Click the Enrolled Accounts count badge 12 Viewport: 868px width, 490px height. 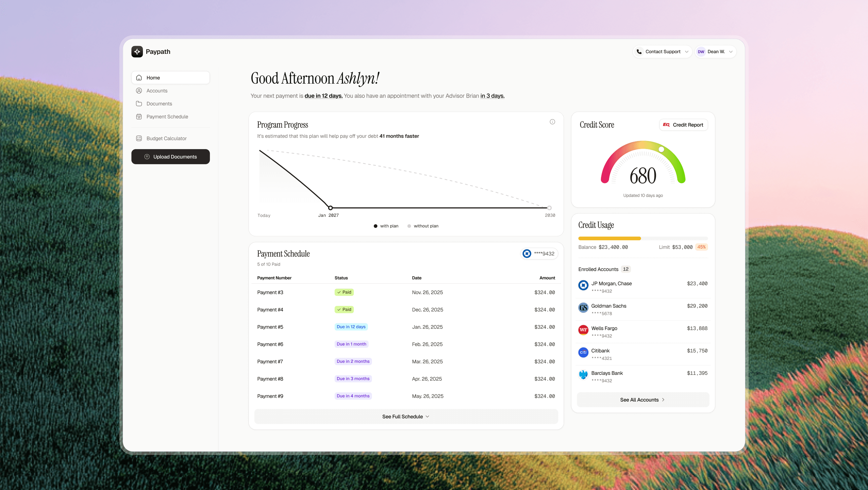(626, 269)
